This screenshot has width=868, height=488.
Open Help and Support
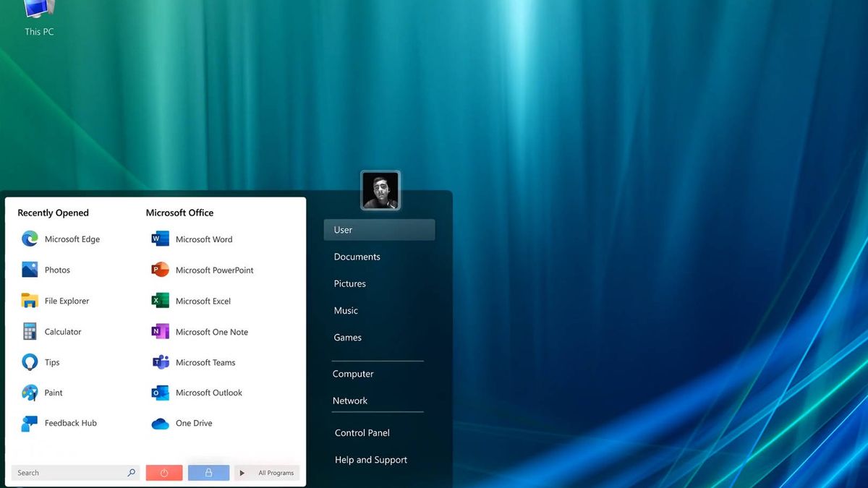click(x=371, y=460)
